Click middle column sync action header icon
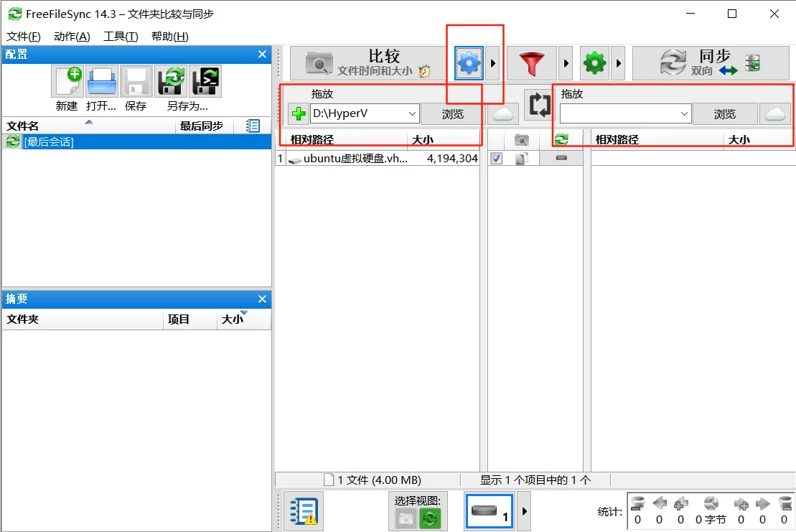Viewport: 796px width, 532px height. (x=561, y=139)
